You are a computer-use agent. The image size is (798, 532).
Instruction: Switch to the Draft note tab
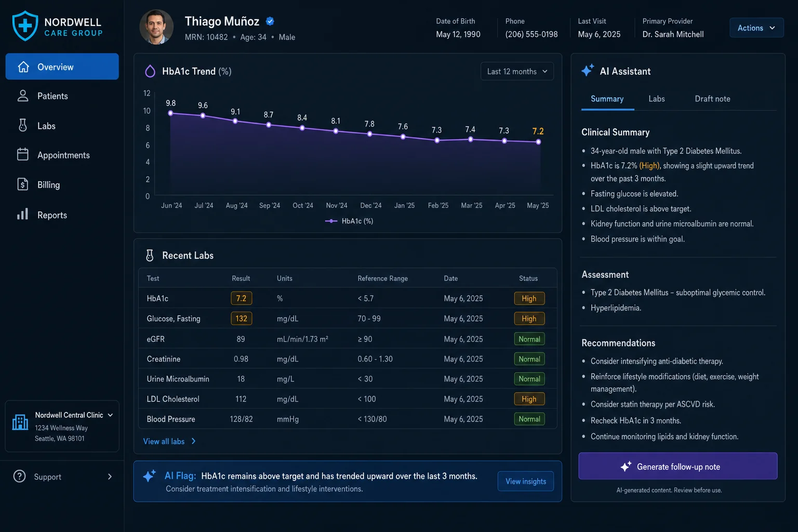(x=712, y=99)
